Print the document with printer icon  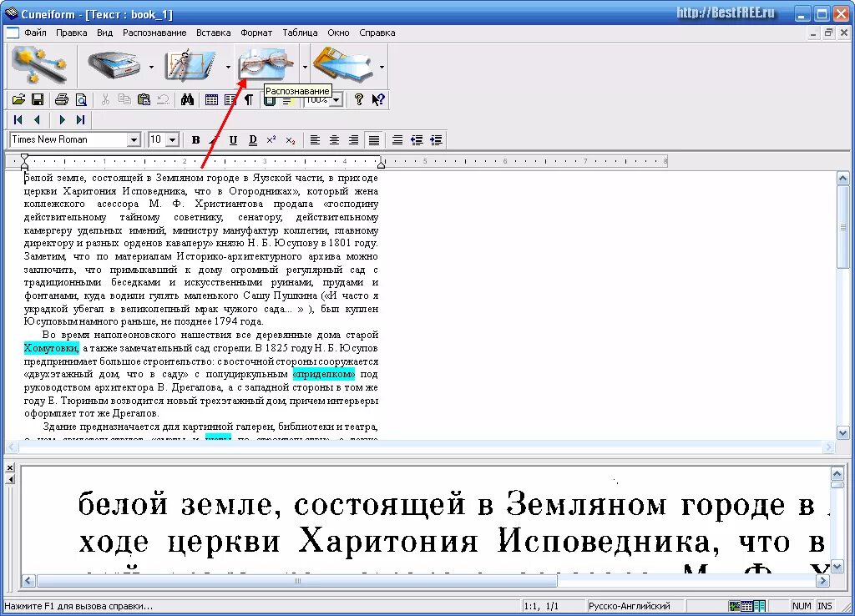[x=62, y=100]
